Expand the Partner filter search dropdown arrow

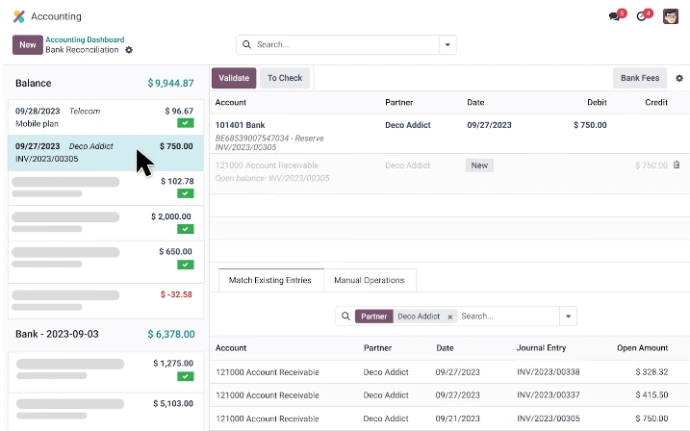tap(568, 316)
